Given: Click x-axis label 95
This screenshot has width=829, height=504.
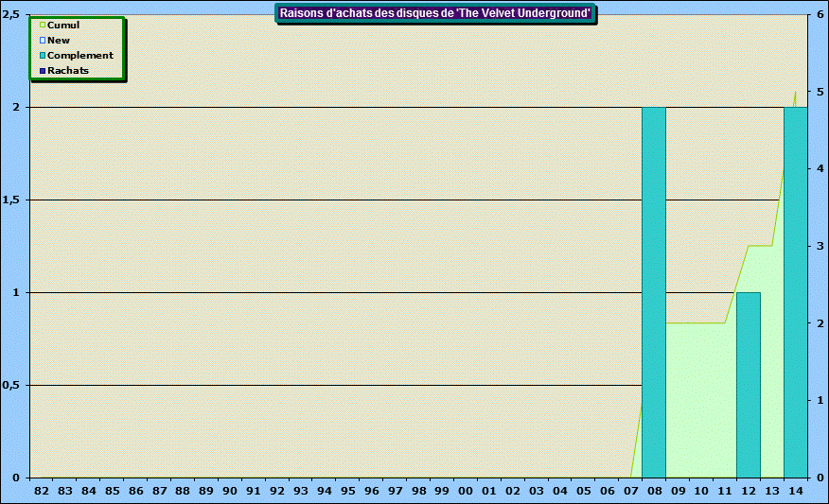Looking at the screenshot, I should pos(348,491).
